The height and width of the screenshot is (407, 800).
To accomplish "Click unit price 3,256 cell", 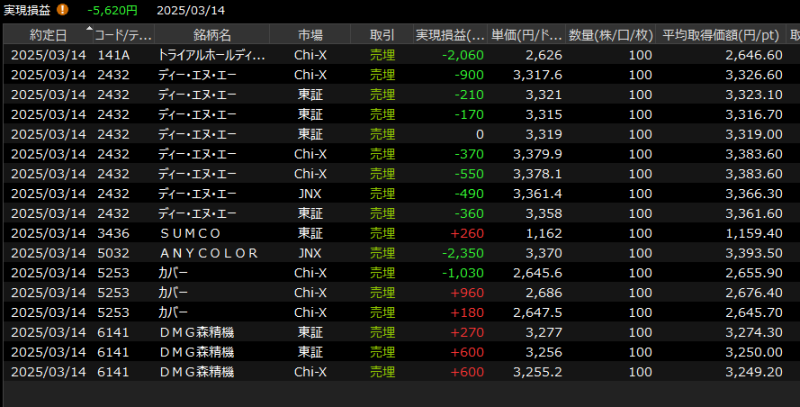I will tap(544, 353).
